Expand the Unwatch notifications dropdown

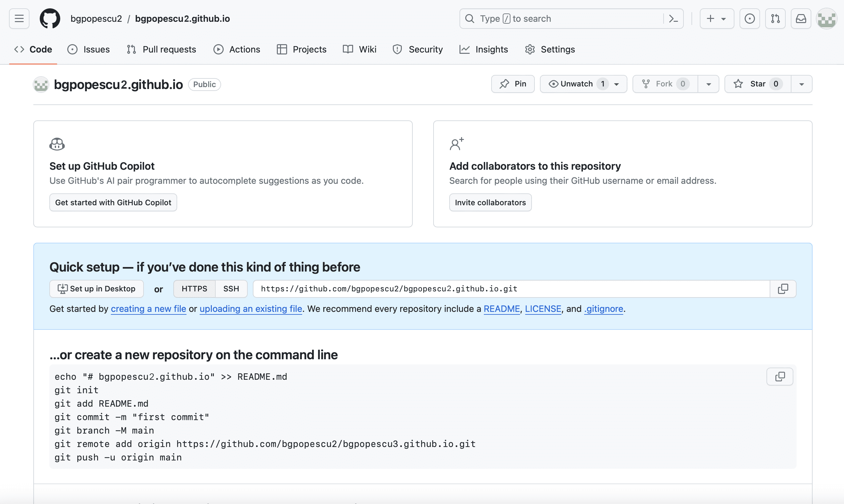click(x=583, y=84)
